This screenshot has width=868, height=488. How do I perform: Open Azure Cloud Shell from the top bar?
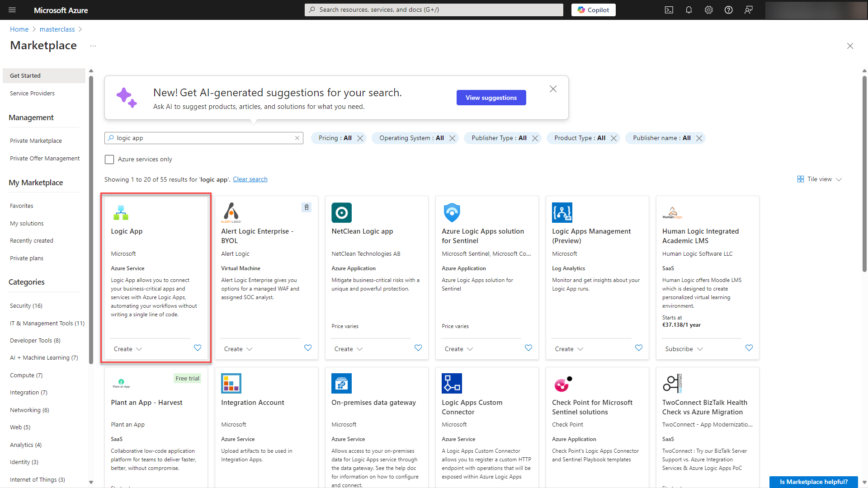coord(669,9)
